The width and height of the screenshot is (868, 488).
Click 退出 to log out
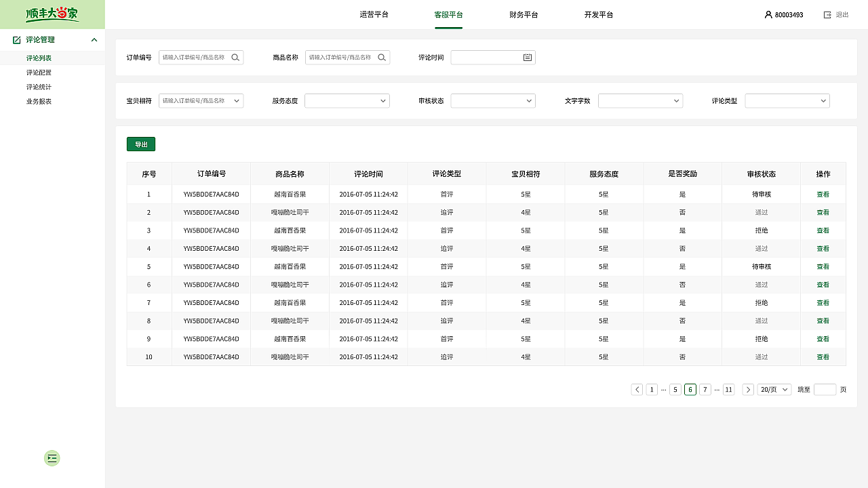tap(842, 14)
